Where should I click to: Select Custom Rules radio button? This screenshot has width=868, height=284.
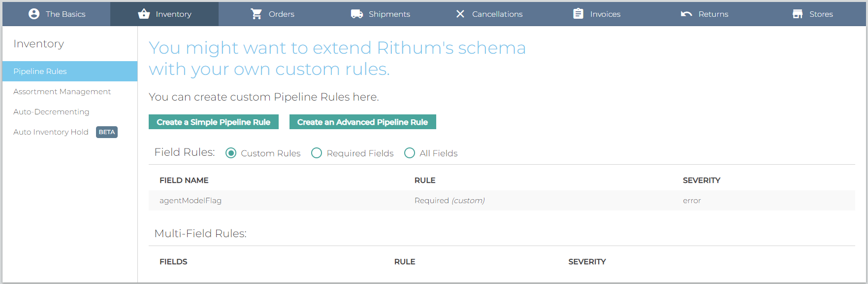231,153
